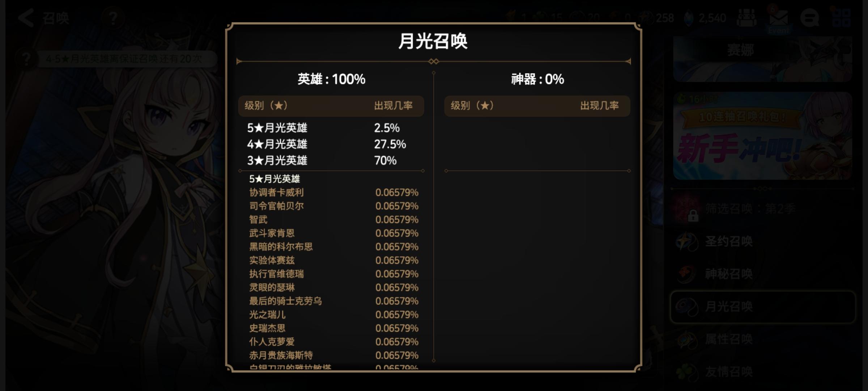
Task: Click 协调者卡威利 in the hero rate list
Action: [x=277, y=193]
